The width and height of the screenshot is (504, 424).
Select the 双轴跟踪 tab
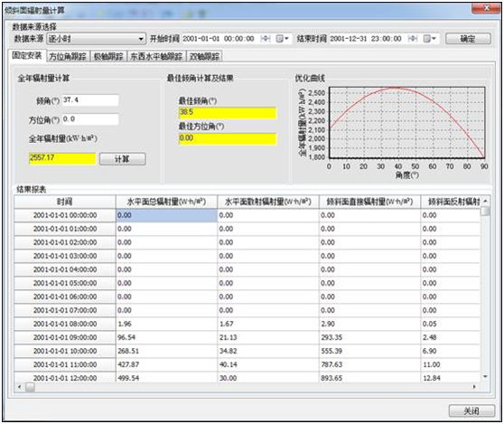click(204, 57)
